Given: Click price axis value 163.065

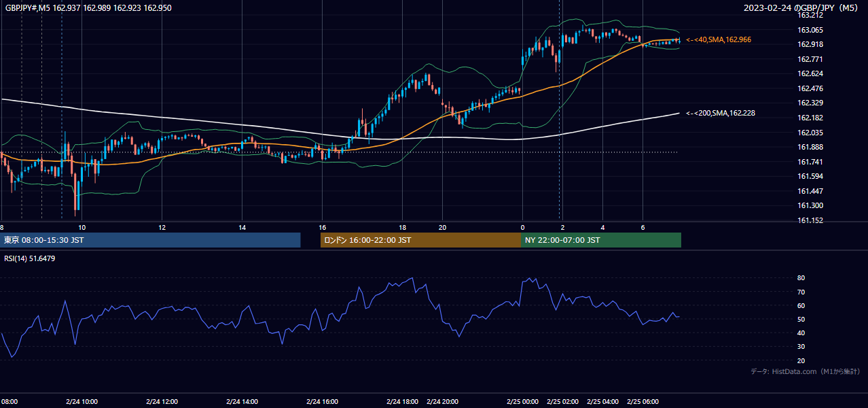Looking at the screenshot, I should pyautogui.click(x=810, y=30).
